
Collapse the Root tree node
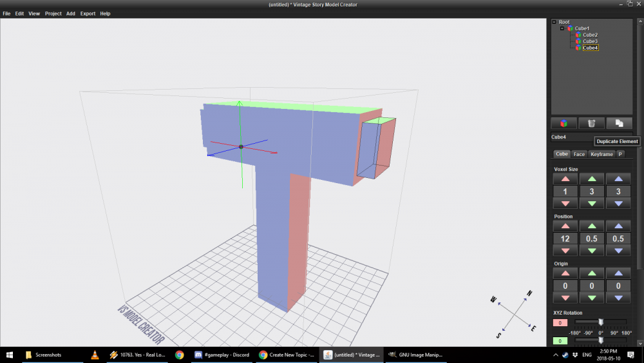[x=554, y=23]
